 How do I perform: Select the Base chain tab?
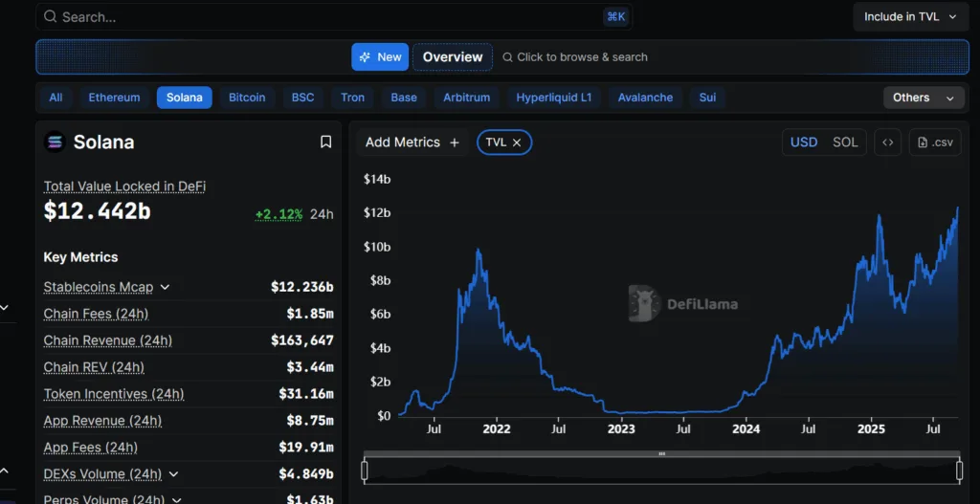(404, 98)
